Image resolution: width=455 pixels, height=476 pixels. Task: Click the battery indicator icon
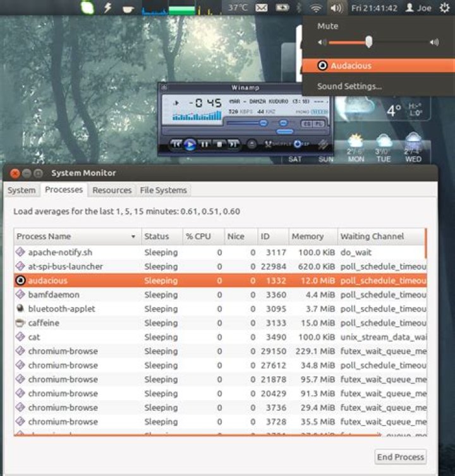pyautogui.click(x=282, y=8)
